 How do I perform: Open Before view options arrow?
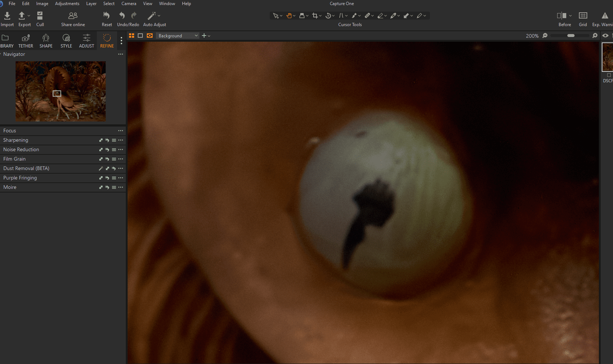pos(570,16)
